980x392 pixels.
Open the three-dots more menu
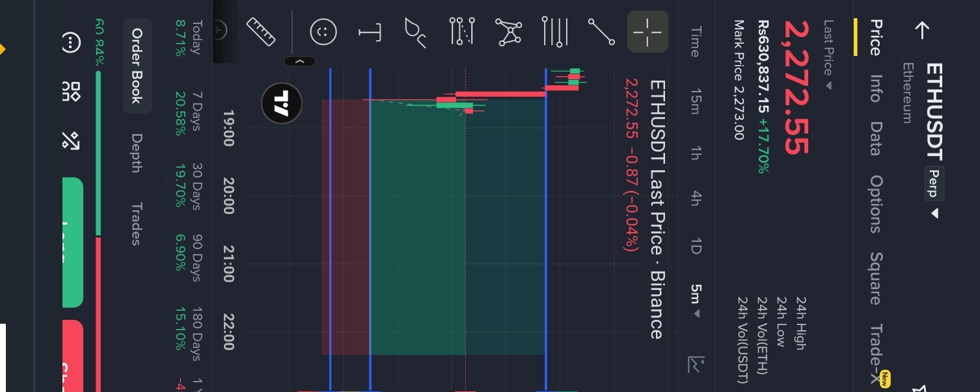70,43
